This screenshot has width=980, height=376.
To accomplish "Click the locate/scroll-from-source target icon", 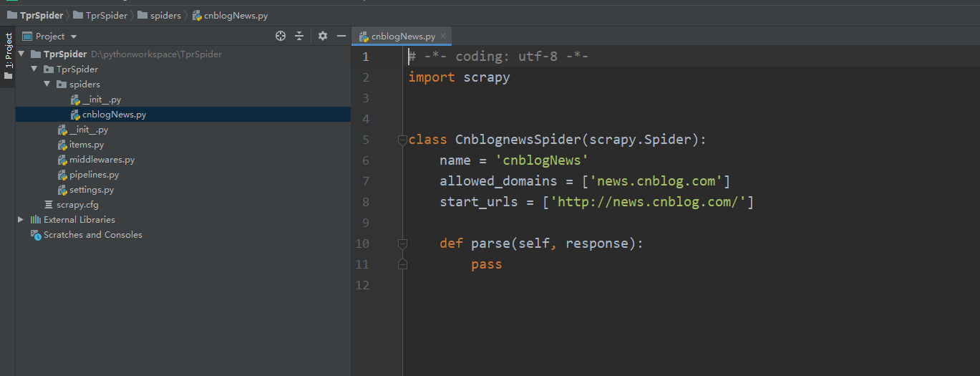I will pos(281,36).
